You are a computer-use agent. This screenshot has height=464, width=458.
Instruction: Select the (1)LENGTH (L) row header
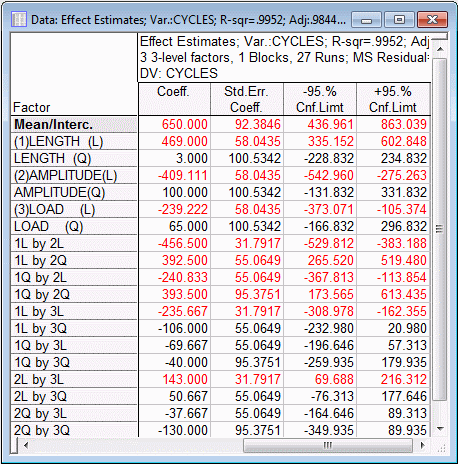pyautogui.click(x=74, y=141)
